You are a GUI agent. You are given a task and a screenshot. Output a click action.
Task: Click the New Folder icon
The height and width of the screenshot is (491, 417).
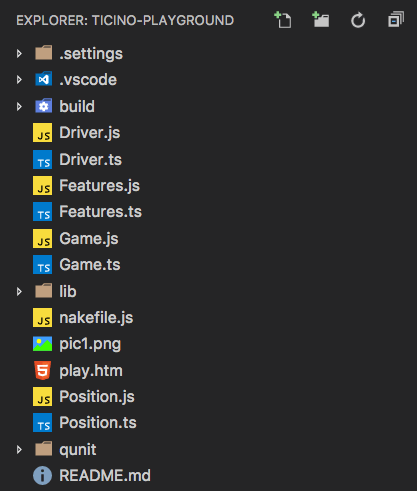(x=321, y=20)
